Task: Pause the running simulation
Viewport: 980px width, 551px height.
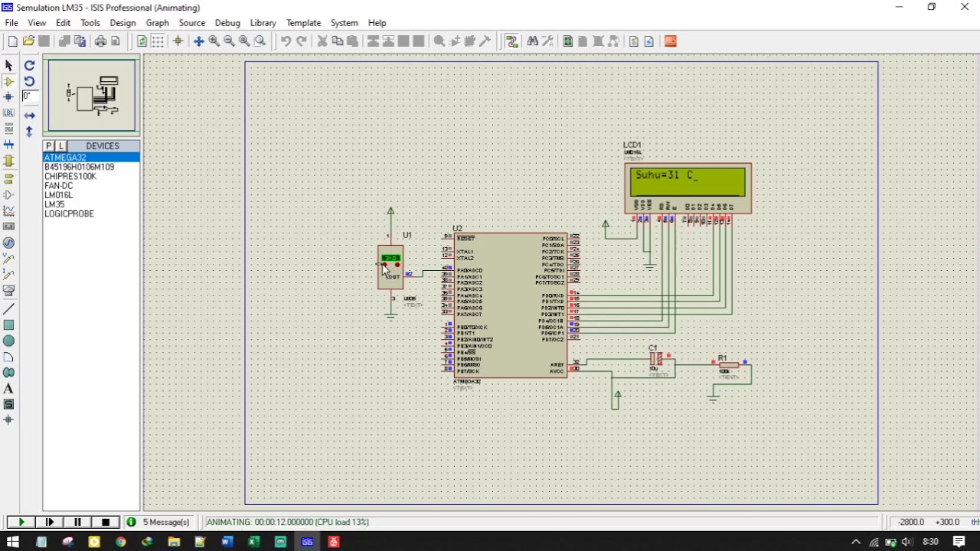Action: point(77,522)
